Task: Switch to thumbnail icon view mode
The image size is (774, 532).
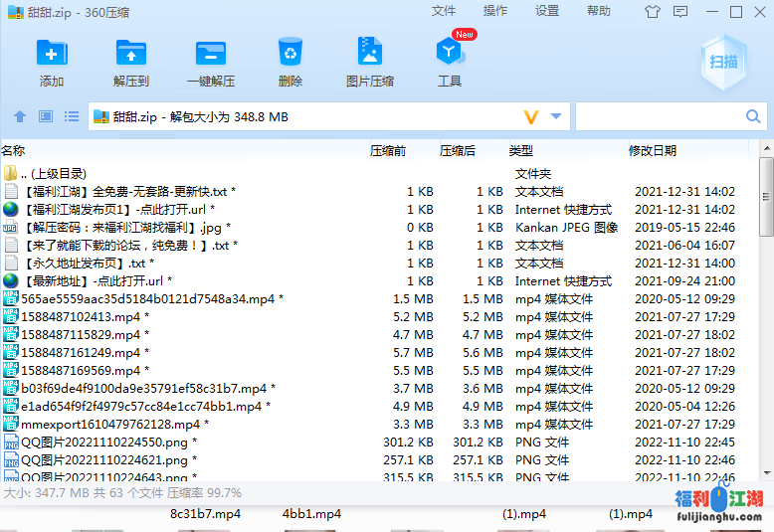Action: point(46,116)
